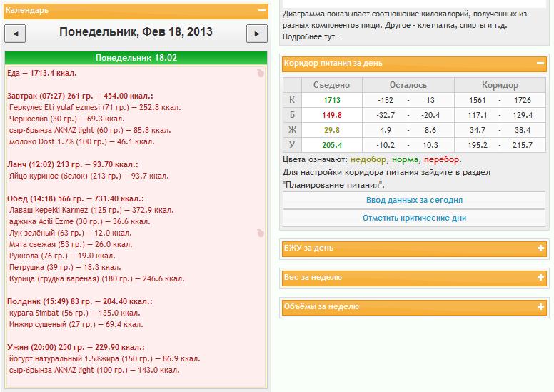Click the eaten calories value 1713

(x=332, y=101)
